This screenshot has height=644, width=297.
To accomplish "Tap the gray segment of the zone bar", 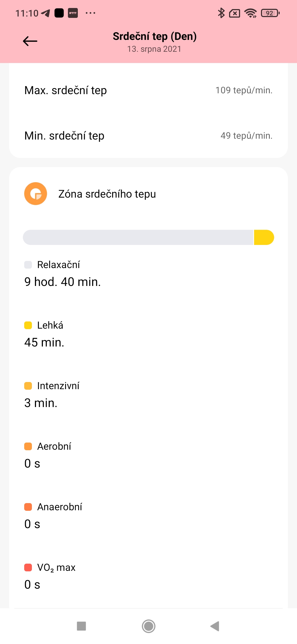I will click(137, 237).
